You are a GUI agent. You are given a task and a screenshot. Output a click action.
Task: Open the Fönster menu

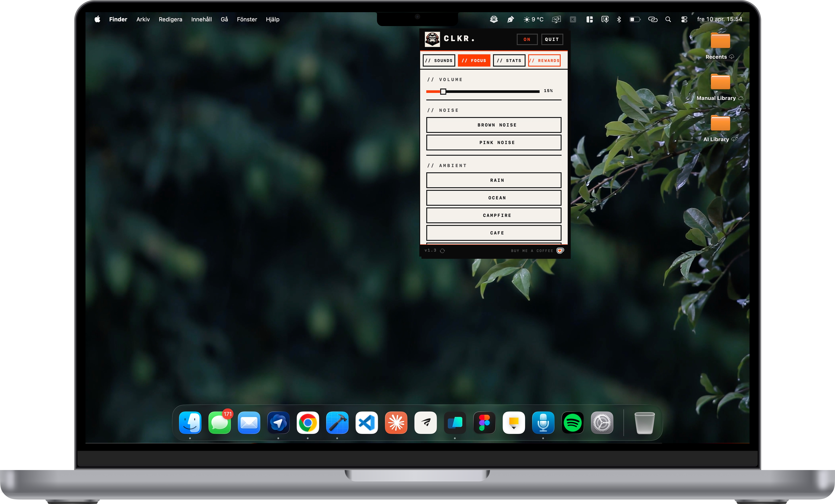(247, 19)
